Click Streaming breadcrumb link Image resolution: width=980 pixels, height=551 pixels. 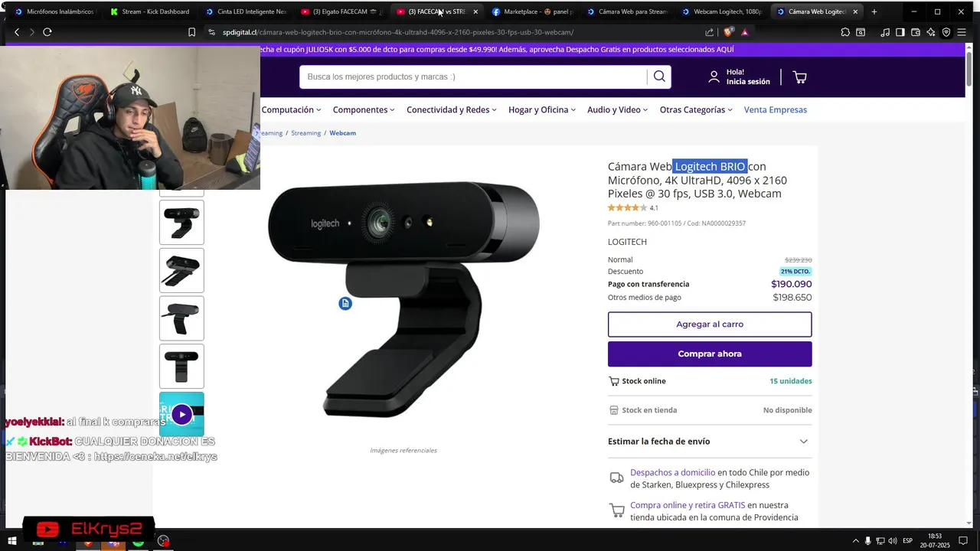click(305, 133)
